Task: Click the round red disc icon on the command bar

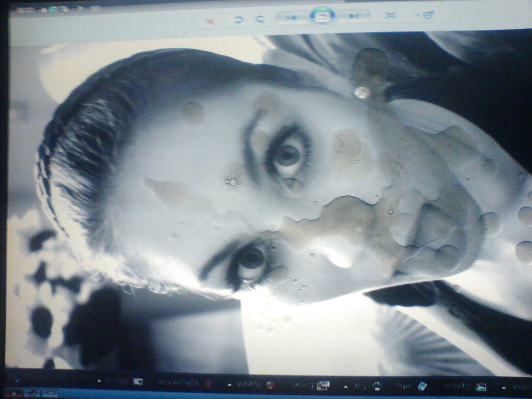Action: (x=271, y=385)
